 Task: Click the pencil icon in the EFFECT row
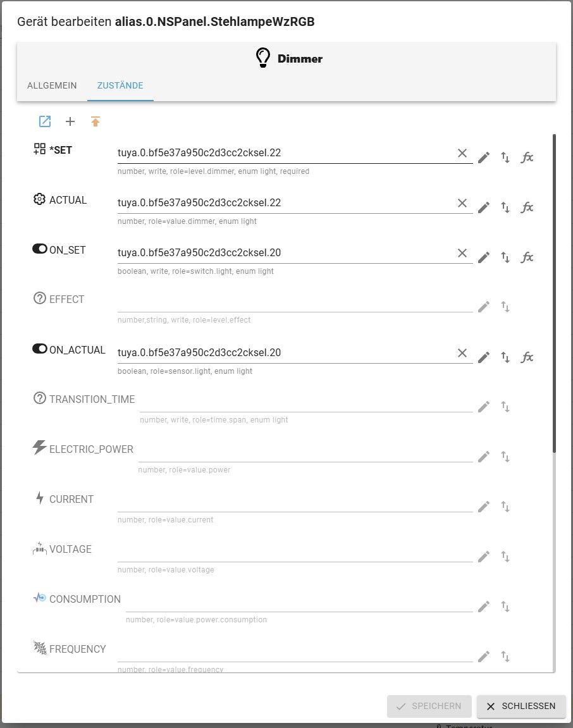[484, 307]
